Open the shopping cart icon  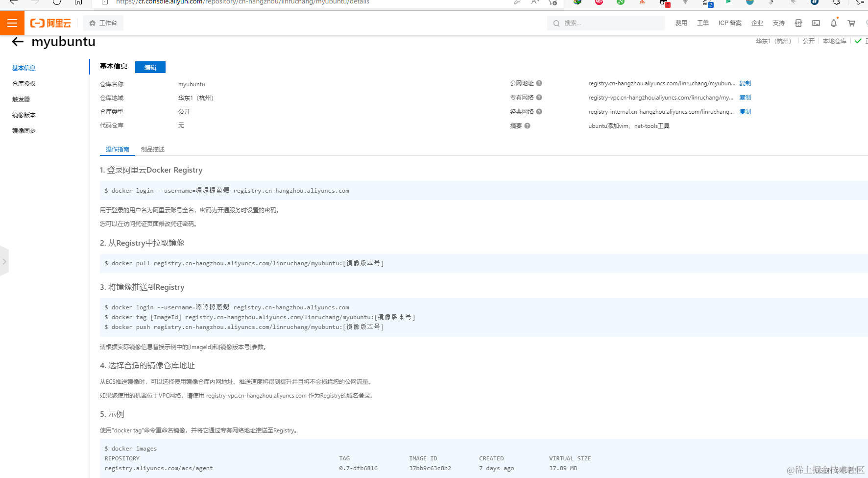851,23
